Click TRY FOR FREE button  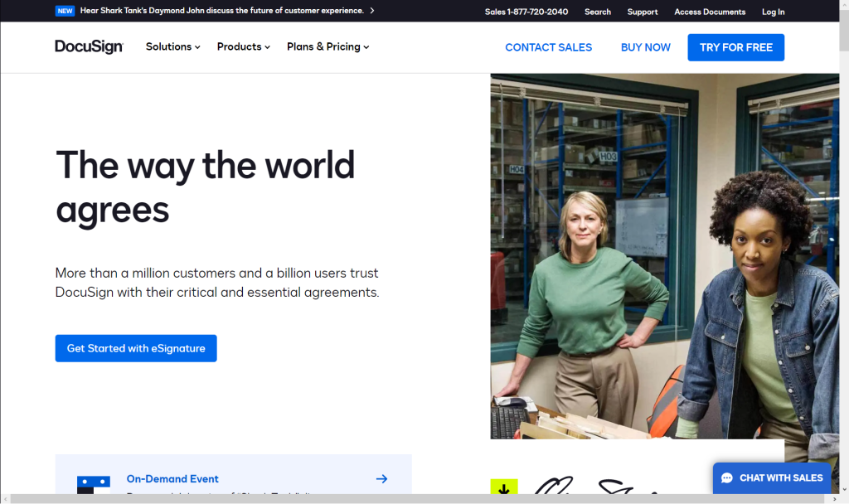point(736,47)
